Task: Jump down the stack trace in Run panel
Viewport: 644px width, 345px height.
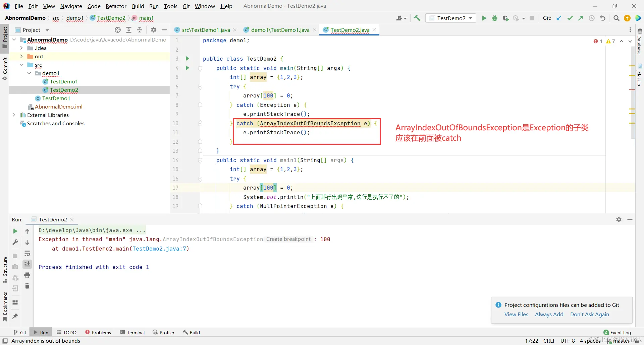Action: 27,242
